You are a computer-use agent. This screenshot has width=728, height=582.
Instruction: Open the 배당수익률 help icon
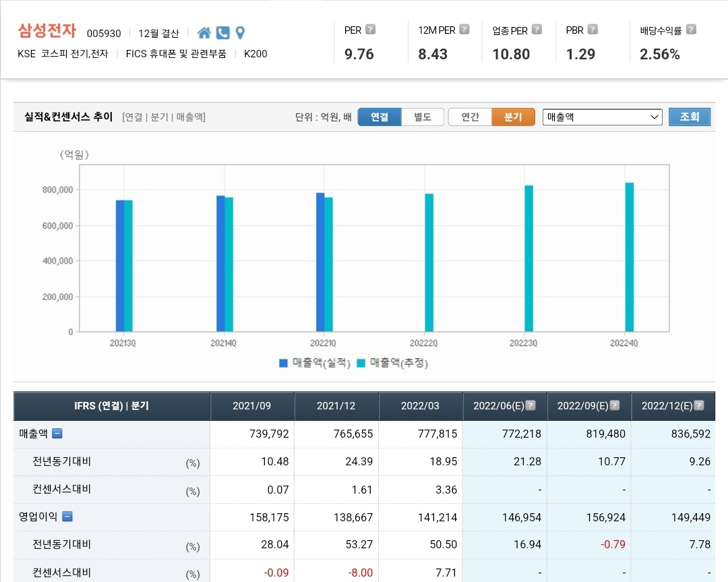point(691,29)
